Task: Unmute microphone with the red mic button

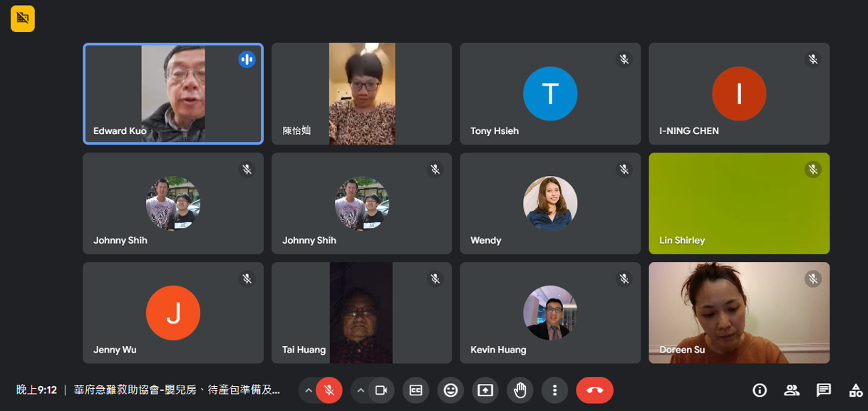Action: 329,390
